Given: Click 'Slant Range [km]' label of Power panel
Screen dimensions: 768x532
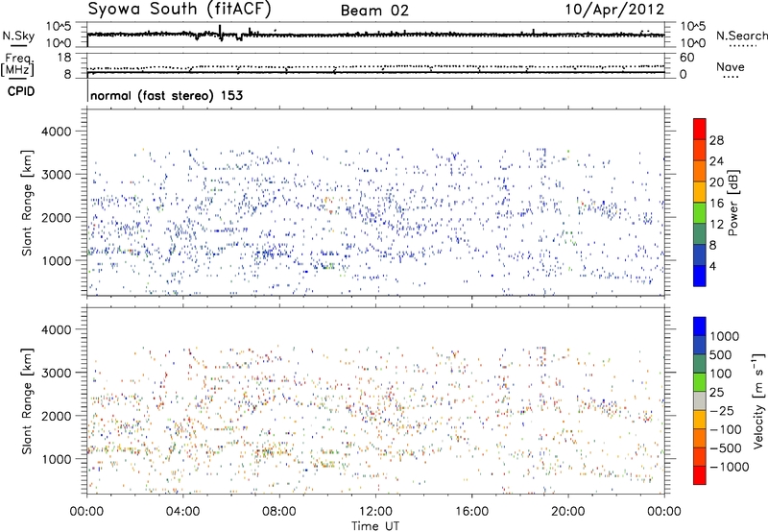Looking at the screenshot, I should (x=27, y=203).
